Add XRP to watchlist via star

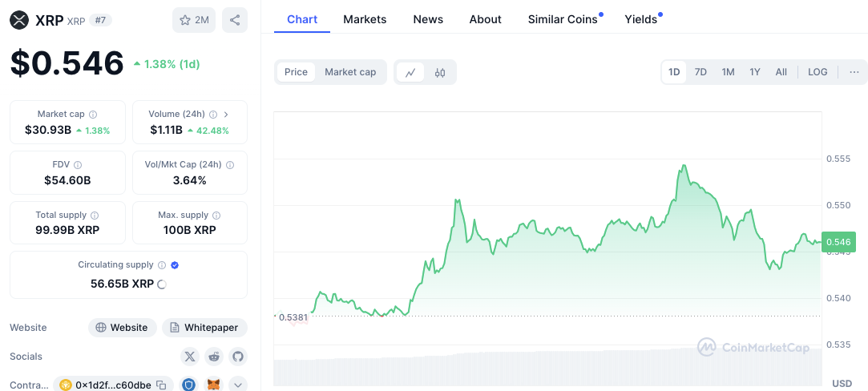point(194,21)
